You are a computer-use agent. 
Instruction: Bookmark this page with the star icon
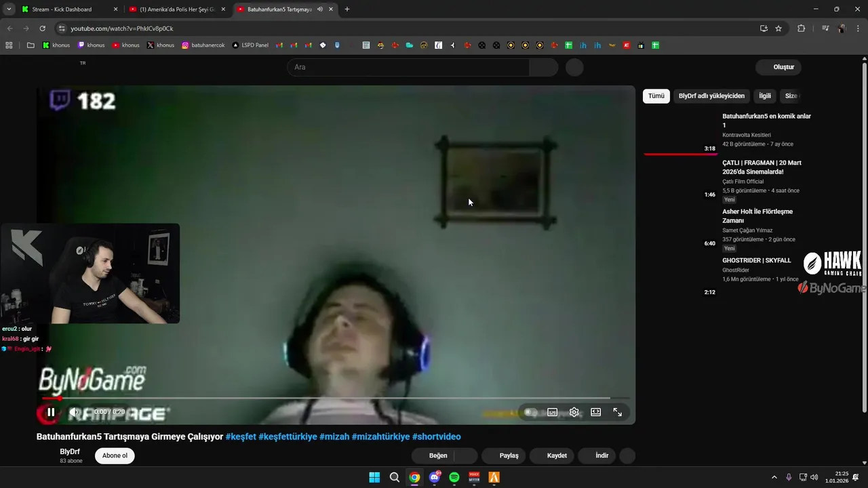click(778, 28)
